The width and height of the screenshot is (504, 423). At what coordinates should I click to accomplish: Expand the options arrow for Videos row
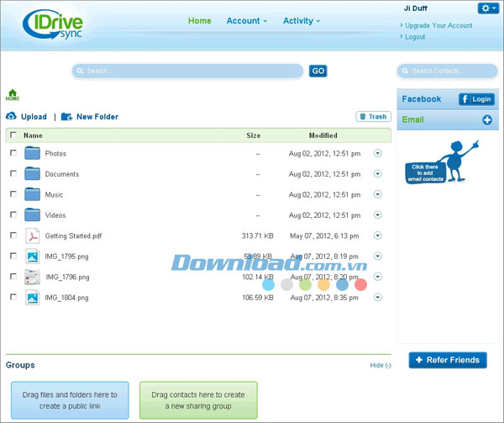click(x=377, y=215)
